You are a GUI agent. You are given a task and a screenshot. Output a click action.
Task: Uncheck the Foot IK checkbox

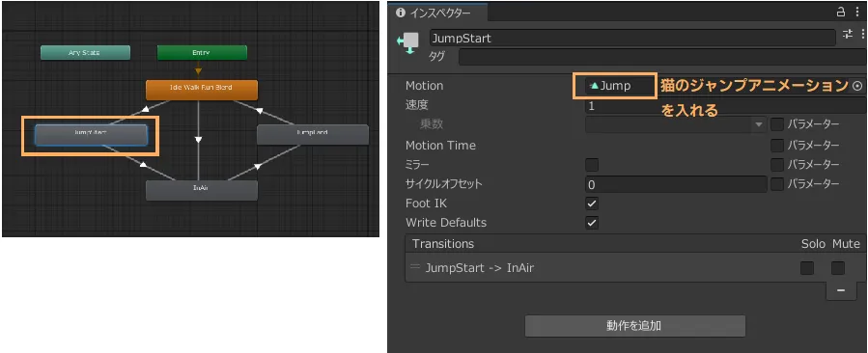[x=592, y=204]
